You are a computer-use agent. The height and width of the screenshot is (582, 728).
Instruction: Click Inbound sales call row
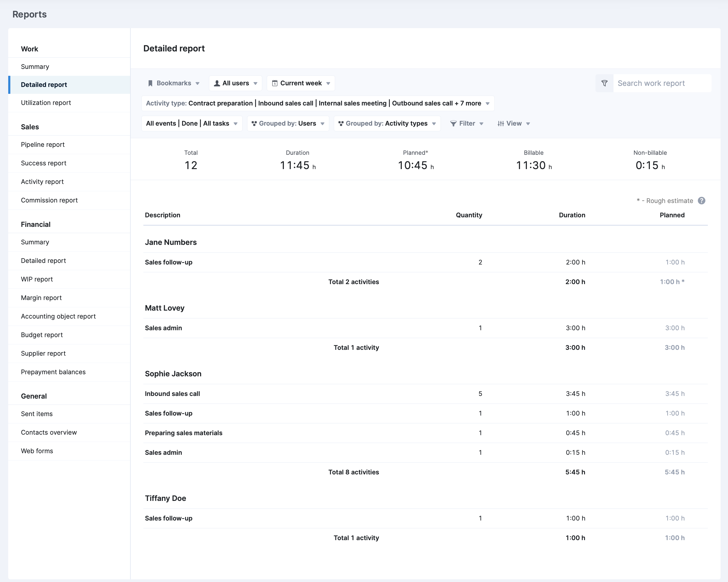[425, 394]
